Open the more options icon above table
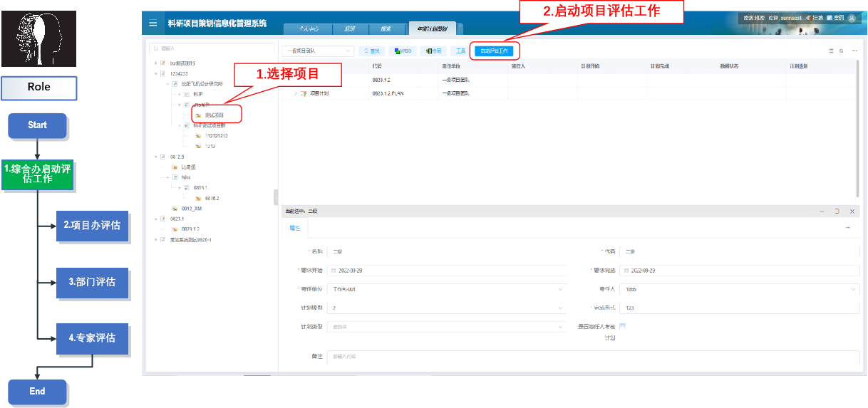This screenshot has height=408, width=868. 854,51
